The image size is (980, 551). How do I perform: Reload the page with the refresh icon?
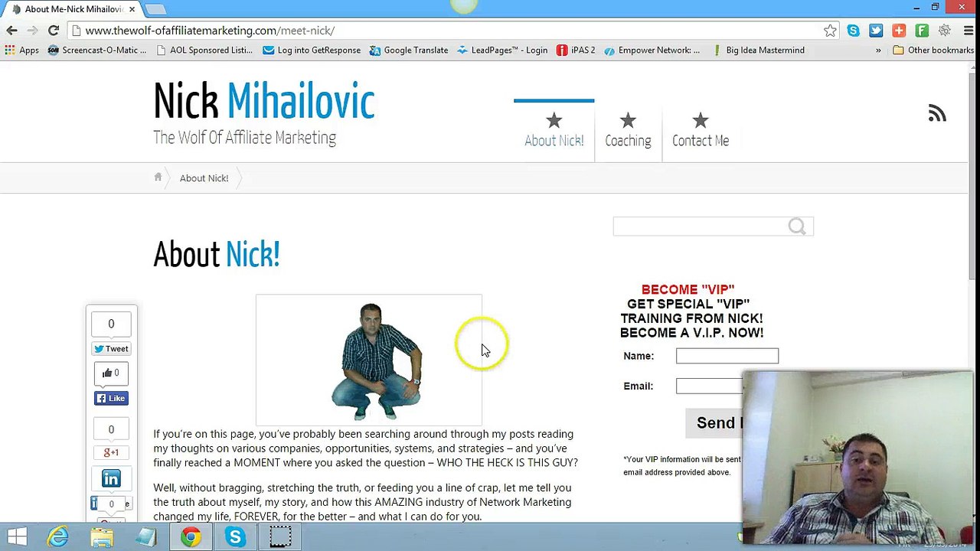[x=54, y=31]
